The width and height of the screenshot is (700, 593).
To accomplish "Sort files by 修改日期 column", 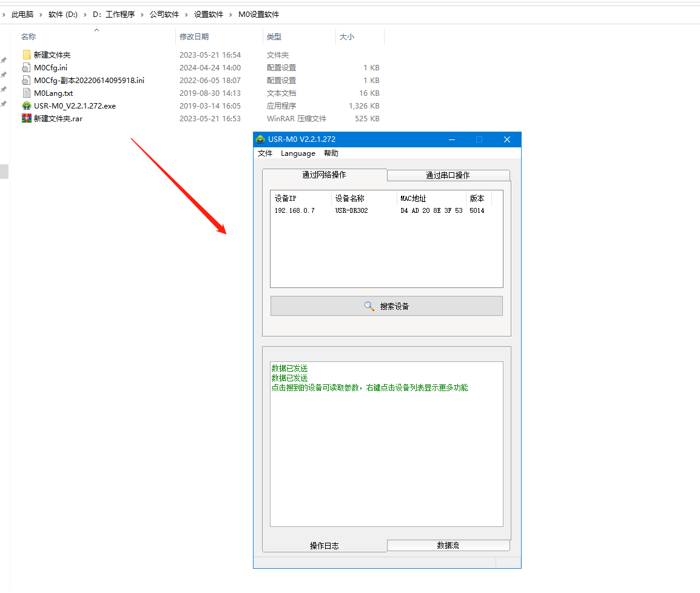I will pos(194,36).
